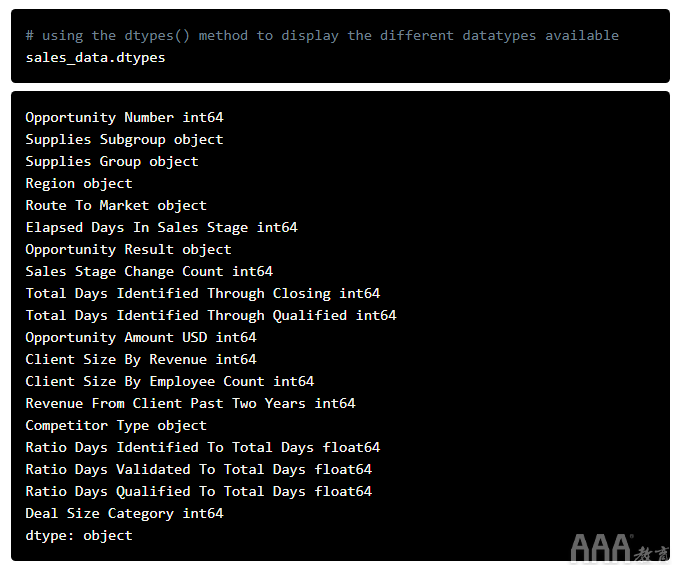680x570 pixels.
Task: Click Total Days Identified Through Qualified row
Action: 211,316
